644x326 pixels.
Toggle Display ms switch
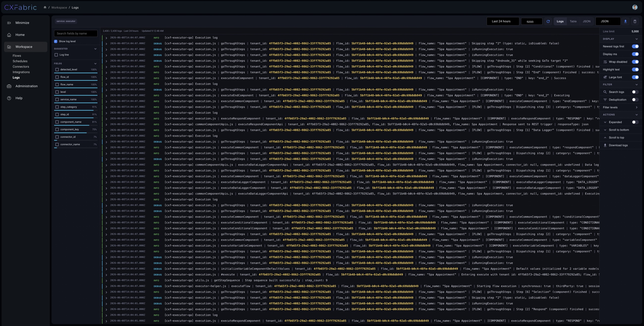[x=635, y=54]
